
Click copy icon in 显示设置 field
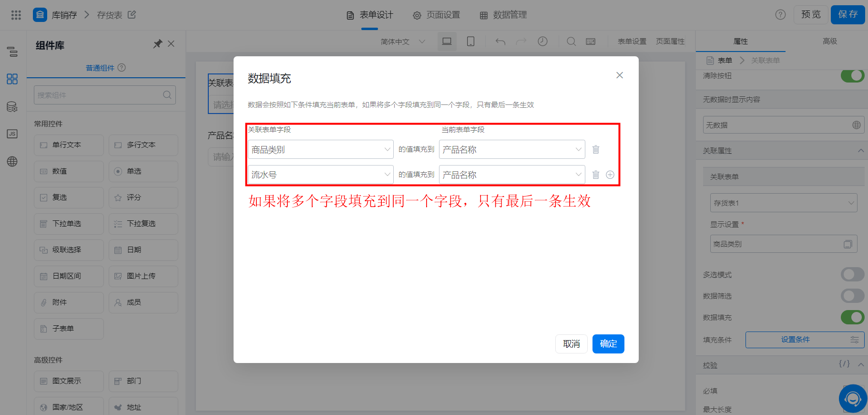pyautogui.click(x=848, y=244)
